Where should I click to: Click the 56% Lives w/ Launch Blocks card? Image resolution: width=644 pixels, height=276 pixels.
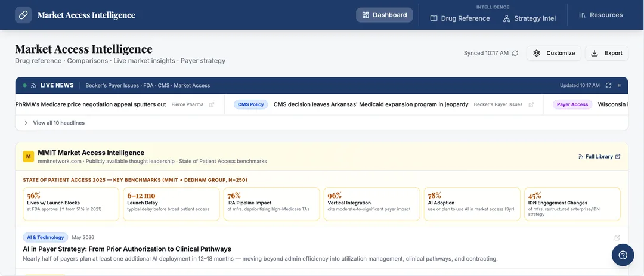(x=71, y=204)
